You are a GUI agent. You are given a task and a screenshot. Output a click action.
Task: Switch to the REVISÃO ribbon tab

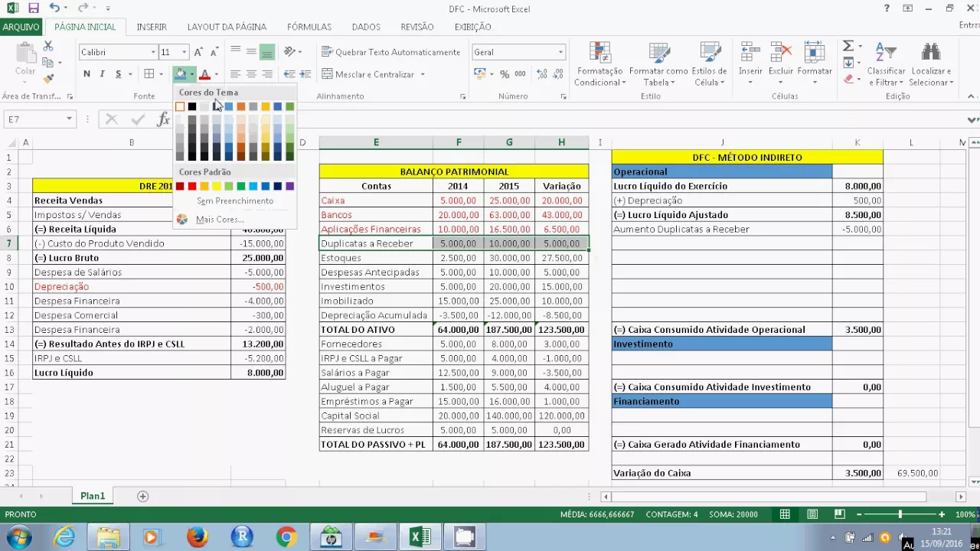point(417,27)
